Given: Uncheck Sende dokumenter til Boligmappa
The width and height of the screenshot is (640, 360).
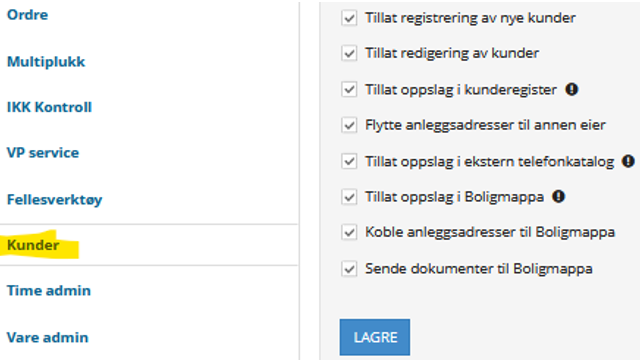Looking at the screenshot, I should 349,269.
